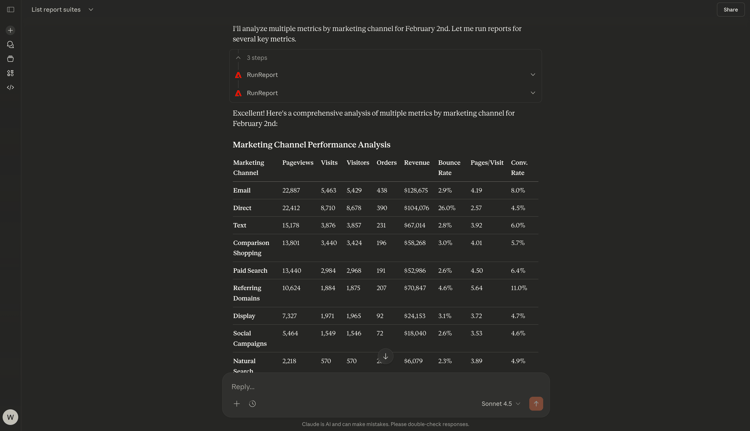Viewport: 750px width, 431px height.
Task: Open the List report suites title dropdown
Action: coord(62,10)
